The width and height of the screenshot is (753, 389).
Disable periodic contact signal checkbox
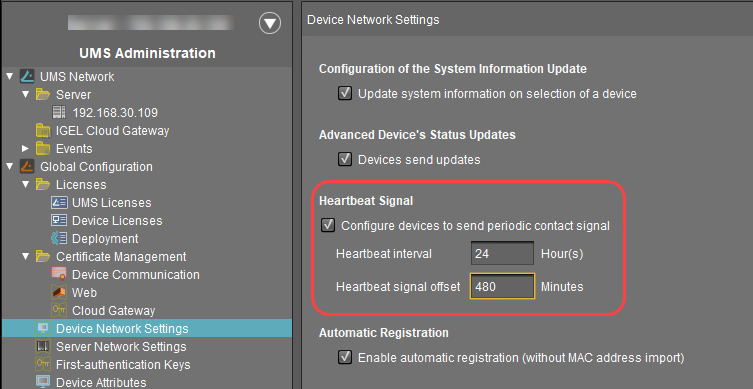328,225
